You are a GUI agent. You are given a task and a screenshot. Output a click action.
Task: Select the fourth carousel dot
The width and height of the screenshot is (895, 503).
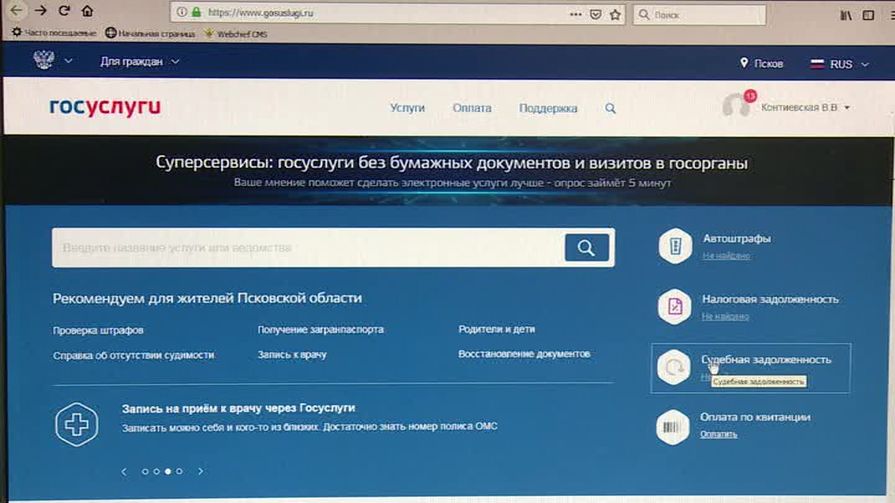pos(179,471)
